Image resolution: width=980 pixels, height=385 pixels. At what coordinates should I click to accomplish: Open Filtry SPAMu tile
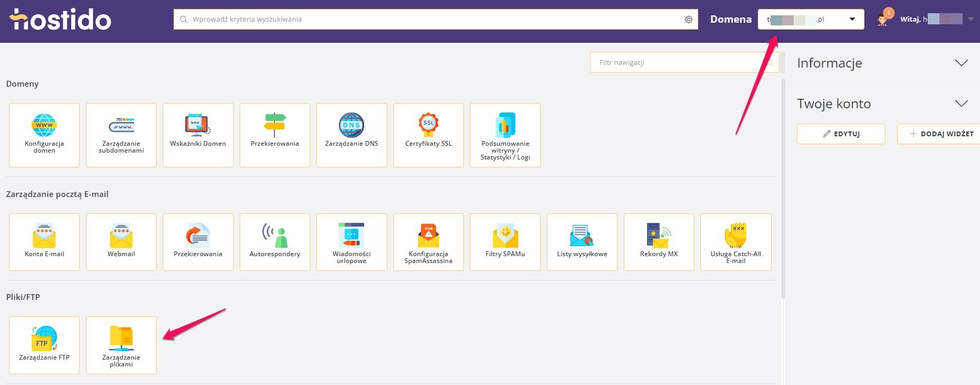[505, 242]
